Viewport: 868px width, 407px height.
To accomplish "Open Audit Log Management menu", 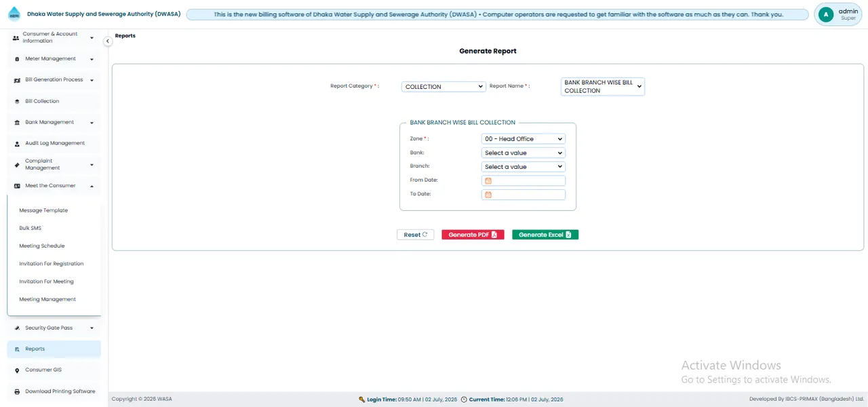I will click(54, 143).
